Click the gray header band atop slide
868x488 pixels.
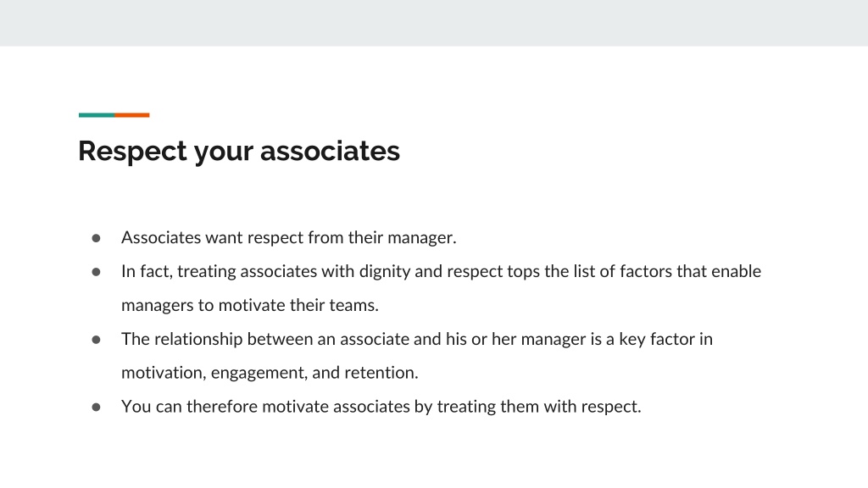coord(434,23)
